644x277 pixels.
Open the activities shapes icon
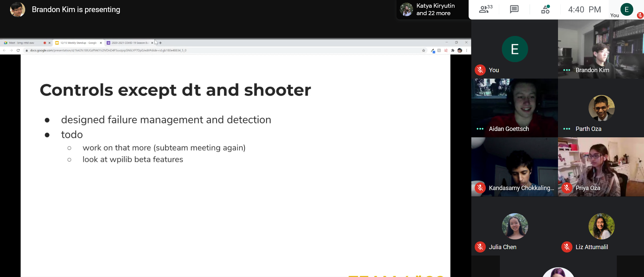click(546, 9)
